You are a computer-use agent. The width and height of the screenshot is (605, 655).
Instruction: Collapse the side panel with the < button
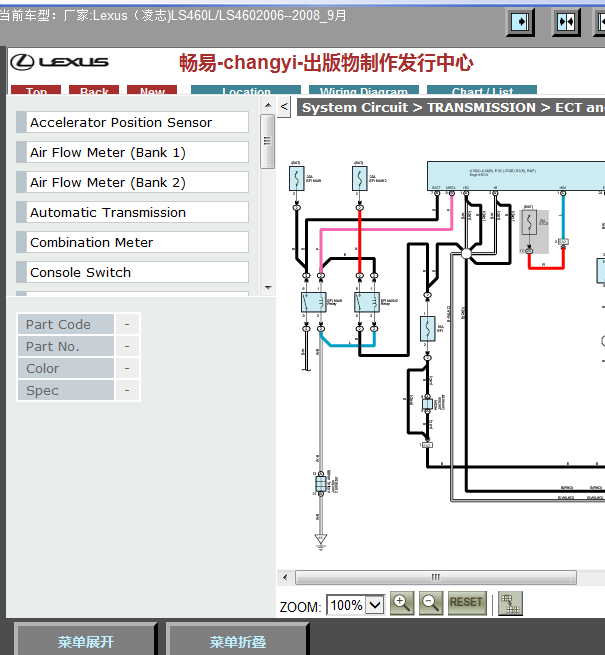(284, 107)
